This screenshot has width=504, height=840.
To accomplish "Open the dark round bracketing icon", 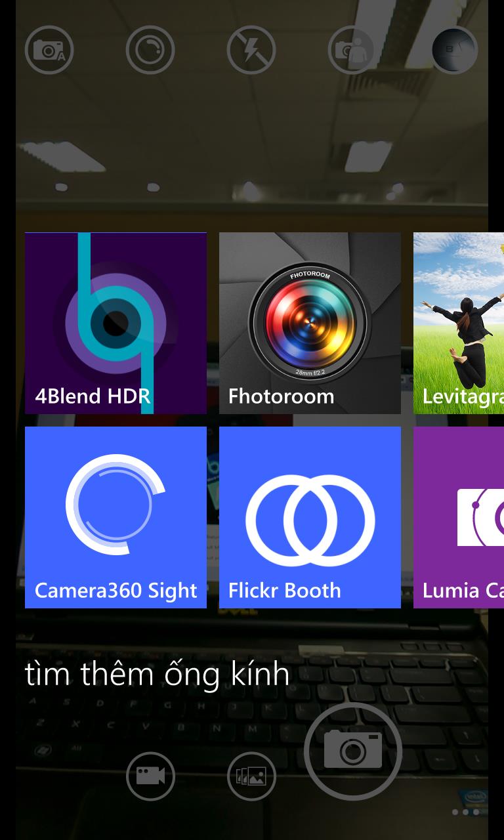I will (454, 50).
